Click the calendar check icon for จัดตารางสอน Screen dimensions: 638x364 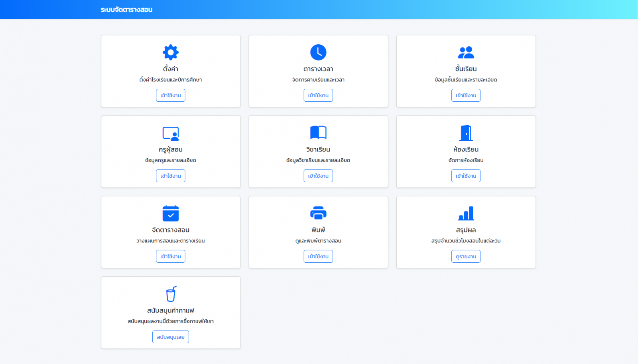[171, 213]
